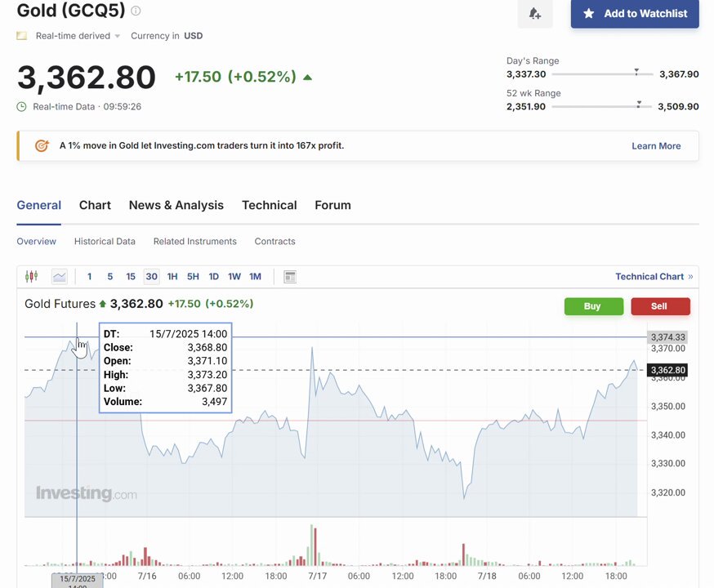The height and width of the screenshot is (588, 714).
Task: Open the Chart tab
Action: click(95, 205)
